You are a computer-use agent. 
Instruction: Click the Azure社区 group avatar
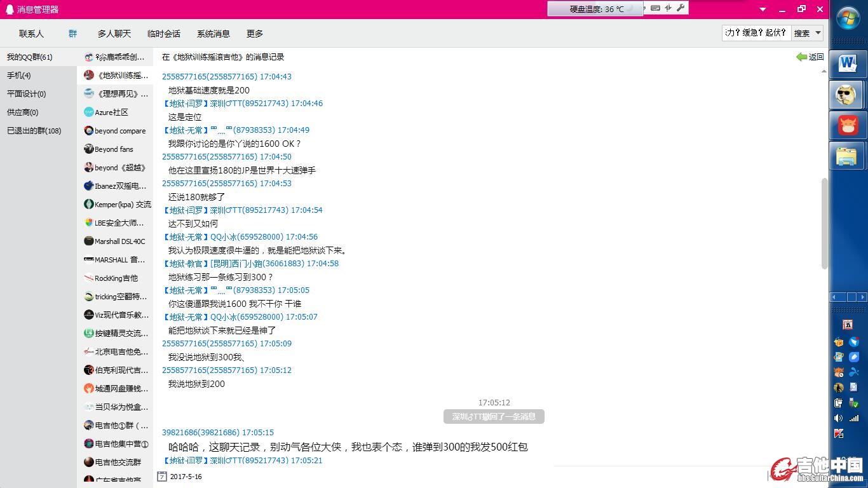(89, 112)
